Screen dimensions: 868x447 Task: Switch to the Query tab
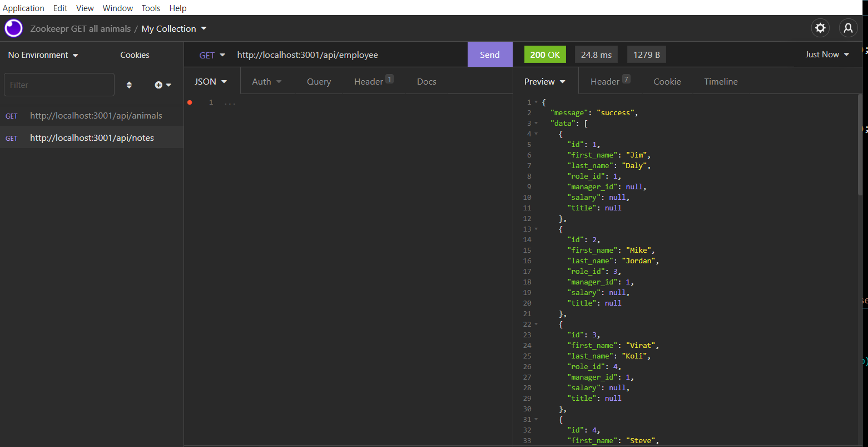coord(319,81)
